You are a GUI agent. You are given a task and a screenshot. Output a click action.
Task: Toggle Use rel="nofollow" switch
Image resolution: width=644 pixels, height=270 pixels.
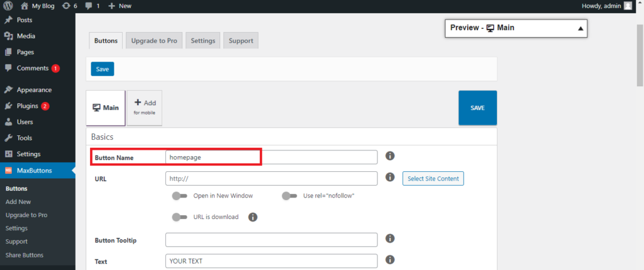(x=289, y=196)
